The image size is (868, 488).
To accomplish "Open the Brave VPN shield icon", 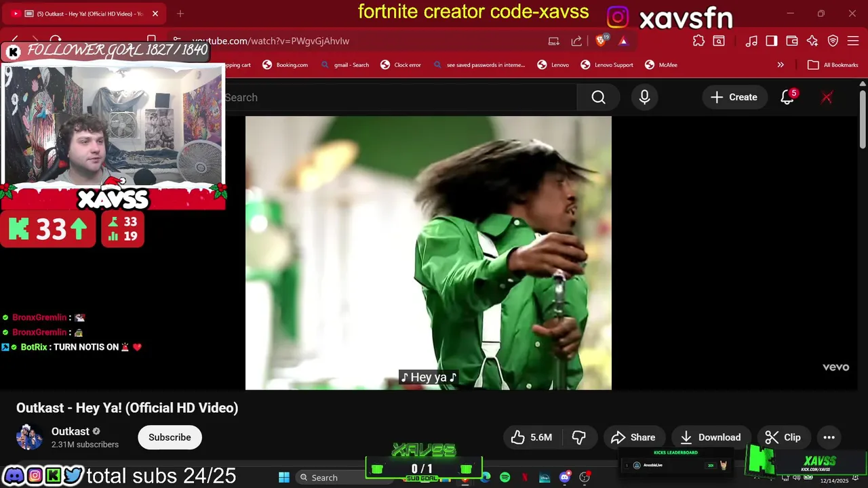I will (833, 41).
